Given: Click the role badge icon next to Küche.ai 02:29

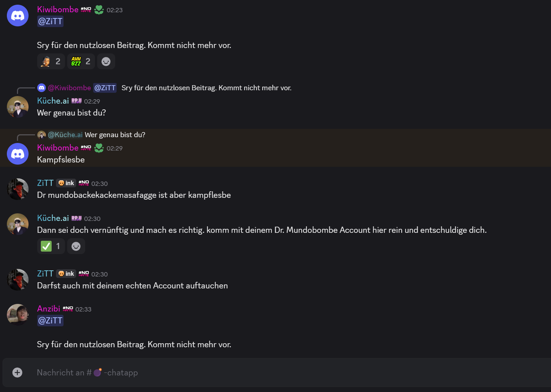Looking at the screenshot, I should pos(77,101).
